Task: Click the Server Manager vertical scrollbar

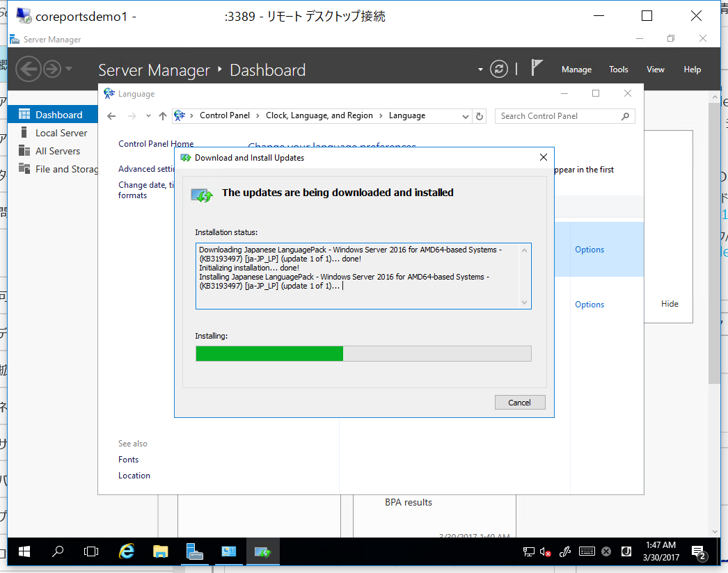Action: point(715,243)
